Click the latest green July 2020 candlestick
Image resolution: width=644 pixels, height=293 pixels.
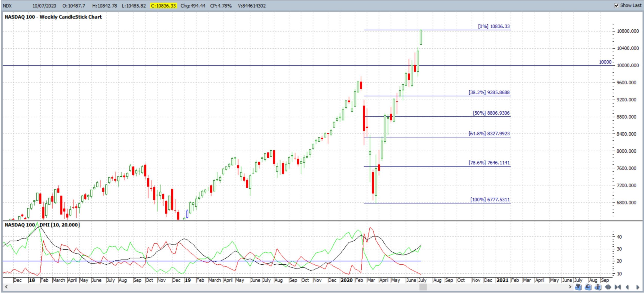click(421, 37)
